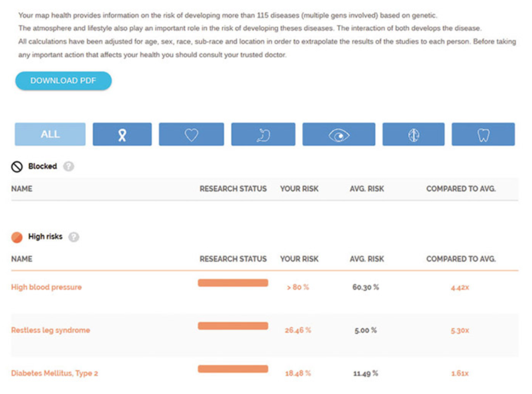
Task: Filter by heart icon category
Action: tap(191, 134)
